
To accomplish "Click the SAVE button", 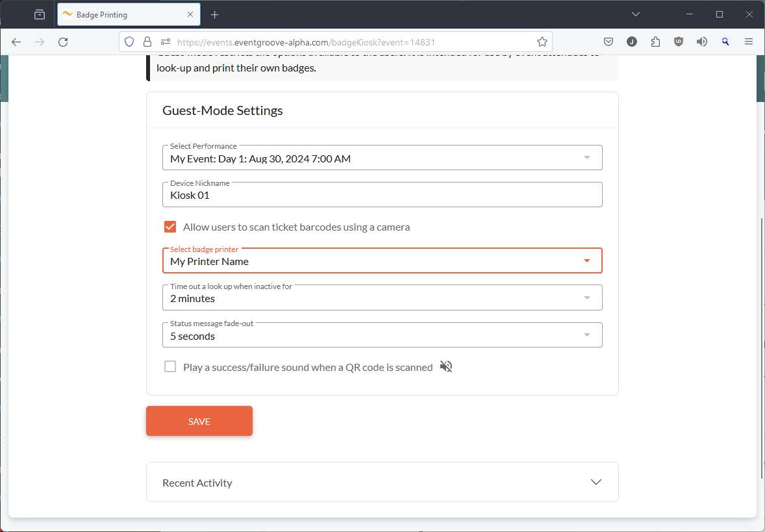I will (199, 421).
